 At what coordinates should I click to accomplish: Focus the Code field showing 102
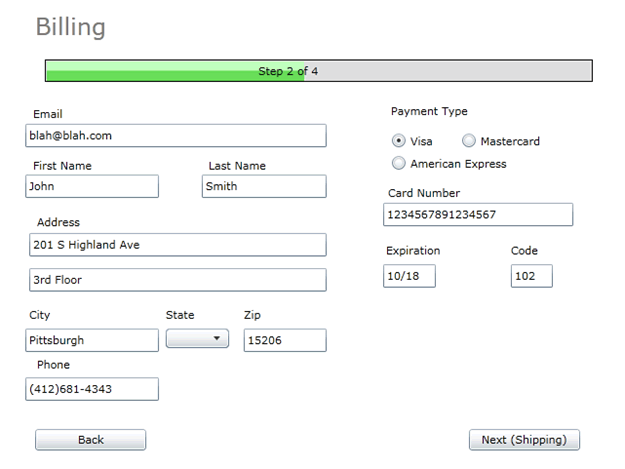click(x=532, y=276)
